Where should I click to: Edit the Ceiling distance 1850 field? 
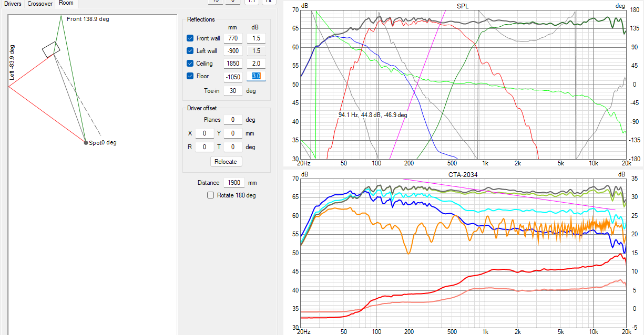233,64
